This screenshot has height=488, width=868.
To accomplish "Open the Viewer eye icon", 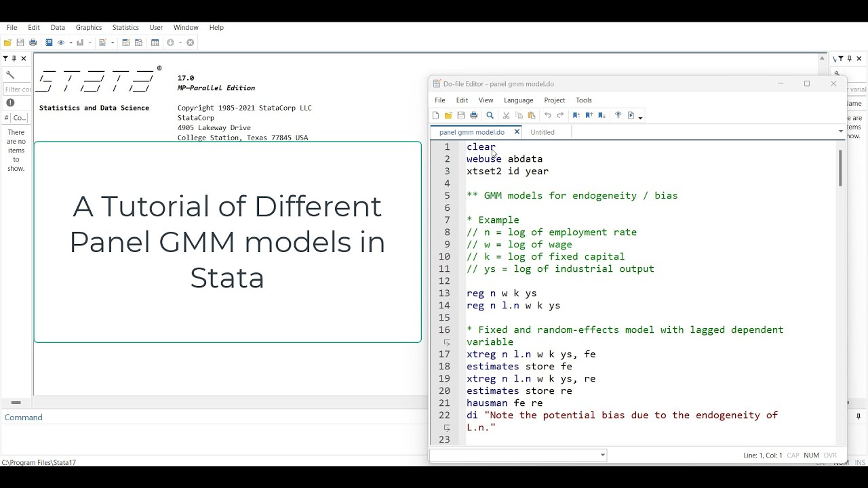I will (61, 43).
